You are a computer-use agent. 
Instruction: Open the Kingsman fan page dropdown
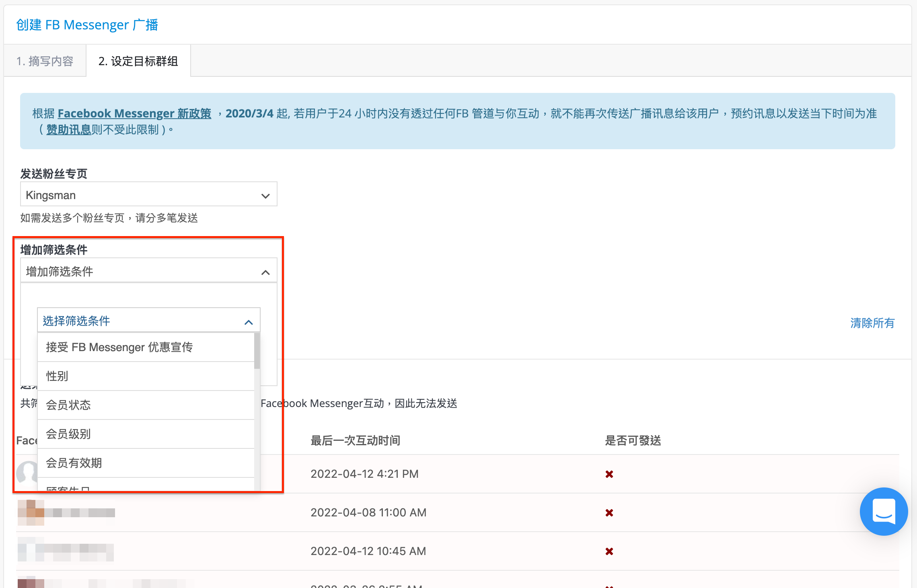pyautogui.click(x=148, y=195)
